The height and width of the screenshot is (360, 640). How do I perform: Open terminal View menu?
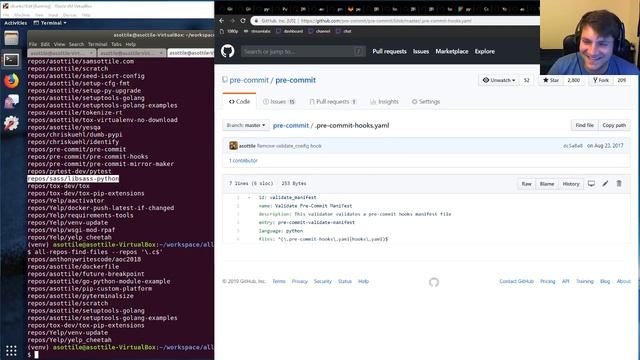[x=59, y=44]
